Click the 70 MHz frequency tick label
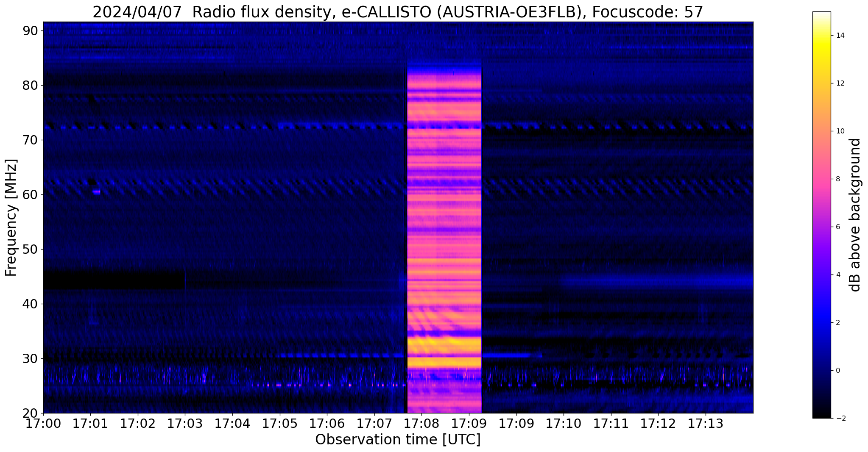868x452 pixels. click(x=31, y=140)
